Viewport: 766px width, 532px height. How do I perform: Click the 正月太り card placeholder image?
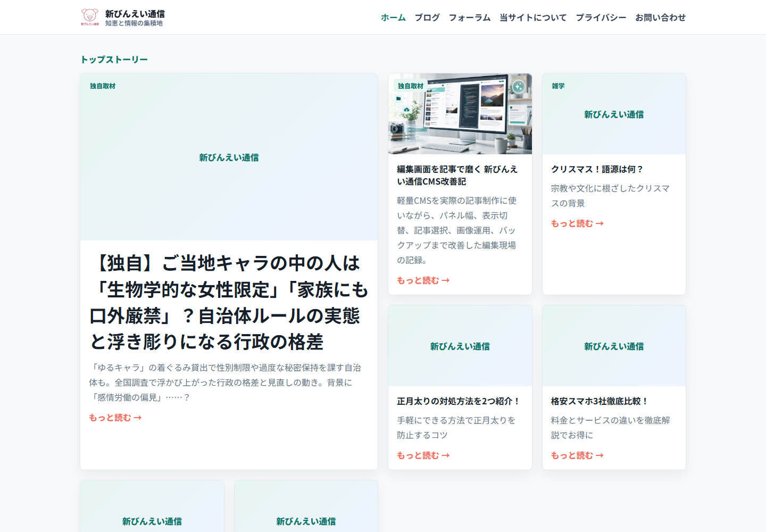point(460,346)
